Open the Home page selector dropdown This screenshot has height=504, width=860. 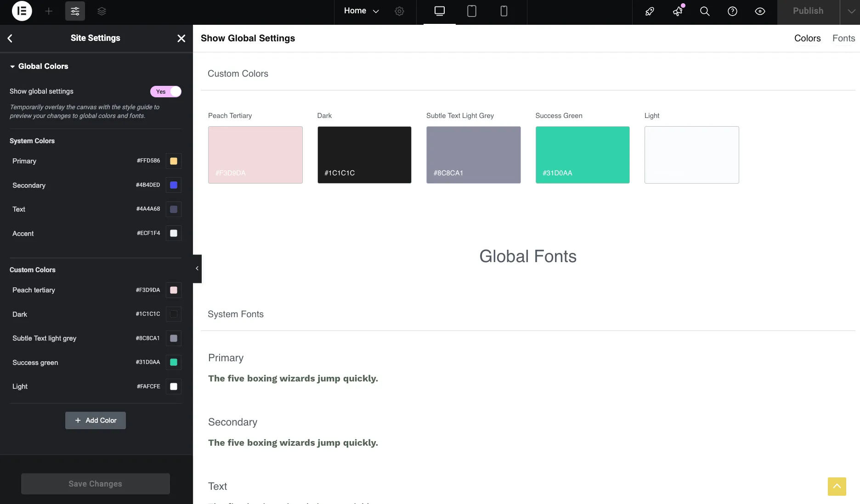click(x=361, y=11)
